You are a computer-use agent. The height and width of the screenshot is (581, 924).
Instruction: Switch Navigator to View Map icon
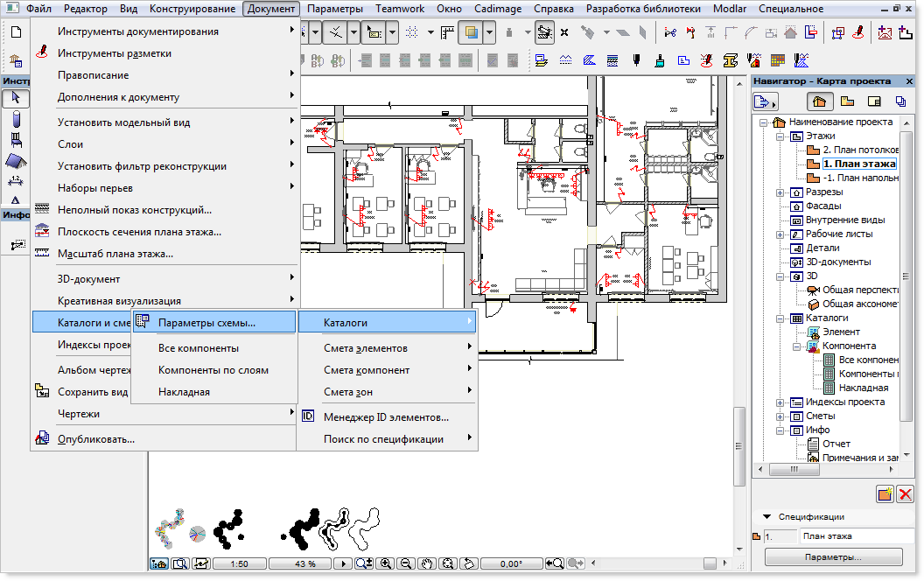(847, 102)
